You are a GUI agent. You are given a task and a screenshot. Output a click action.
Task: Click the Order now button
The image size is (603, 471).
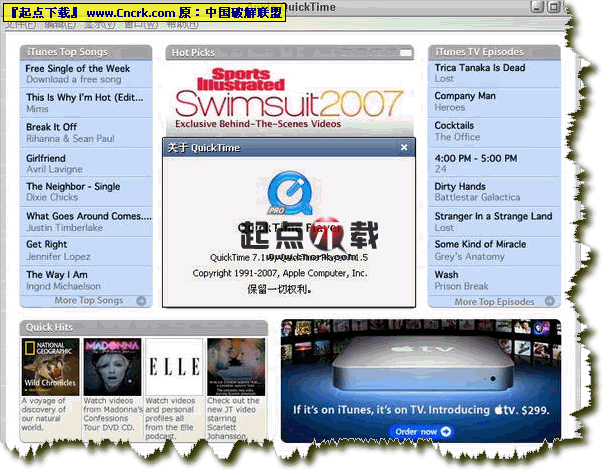click(421, 432)
